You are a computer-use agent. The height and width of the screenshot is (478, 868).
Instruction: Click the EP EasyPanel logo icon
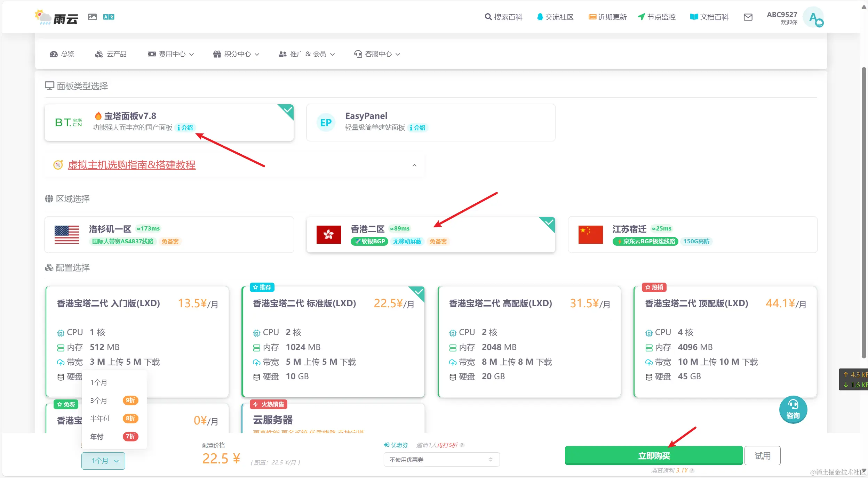tap(326, 122)
